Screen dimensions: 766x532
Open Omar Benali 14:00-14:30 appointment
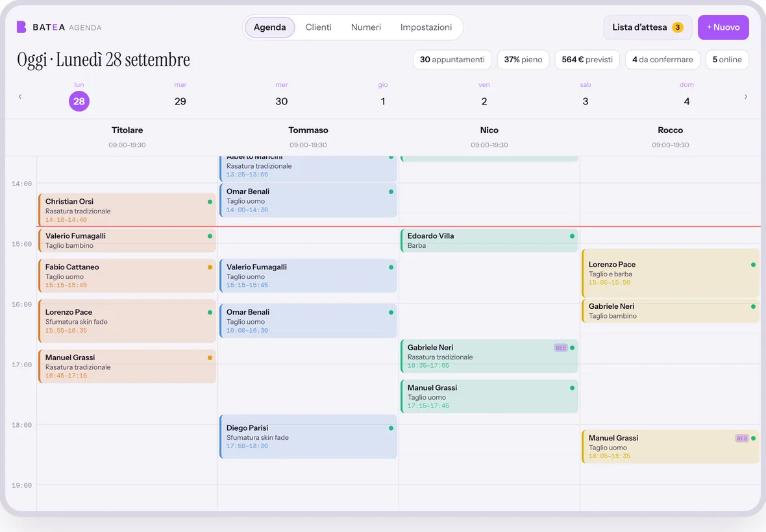(308, 200)
